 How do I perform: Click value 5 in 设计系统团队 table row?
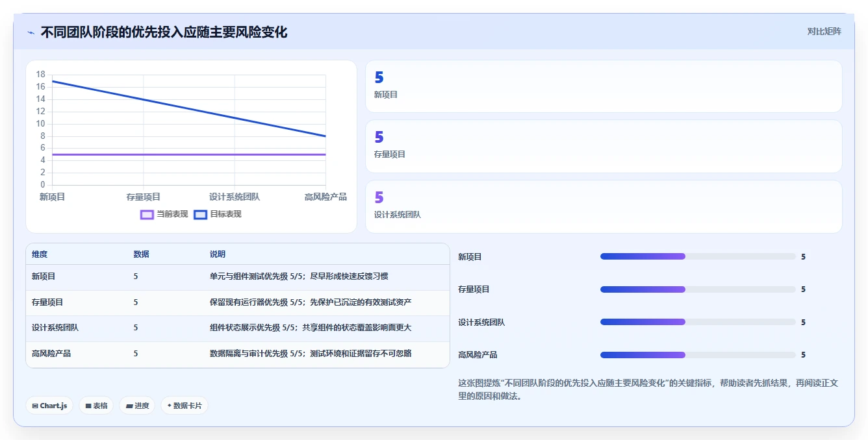click(x=136, y=328)
